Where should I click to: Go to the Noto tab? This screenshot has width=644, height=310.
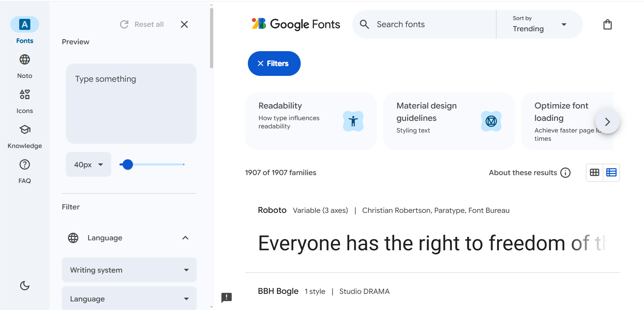(x=25, y=66)
